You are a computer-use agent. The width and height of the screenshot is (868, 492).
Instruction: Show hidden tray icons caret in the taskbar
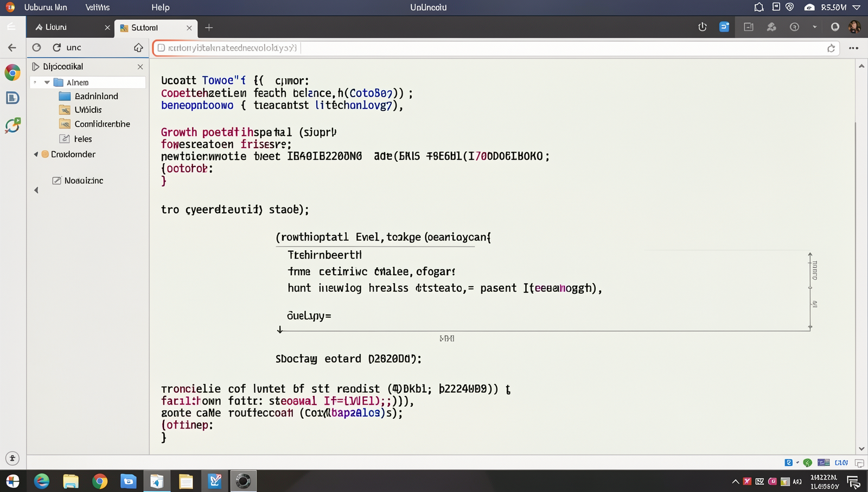pos(736,481)
